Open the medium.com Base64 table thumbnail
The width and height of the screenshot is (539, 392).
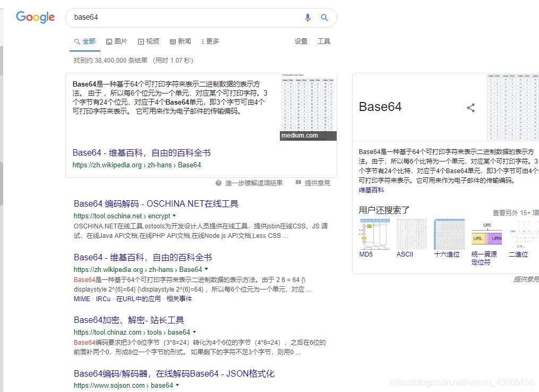tap(309, 107)
